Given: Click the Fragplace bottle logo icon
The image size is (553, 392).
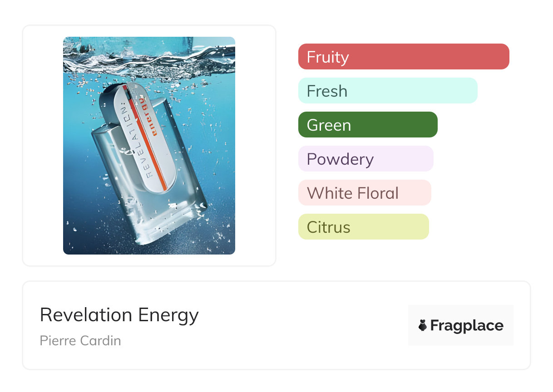Looking at the screenshot, I should [423, 325].
